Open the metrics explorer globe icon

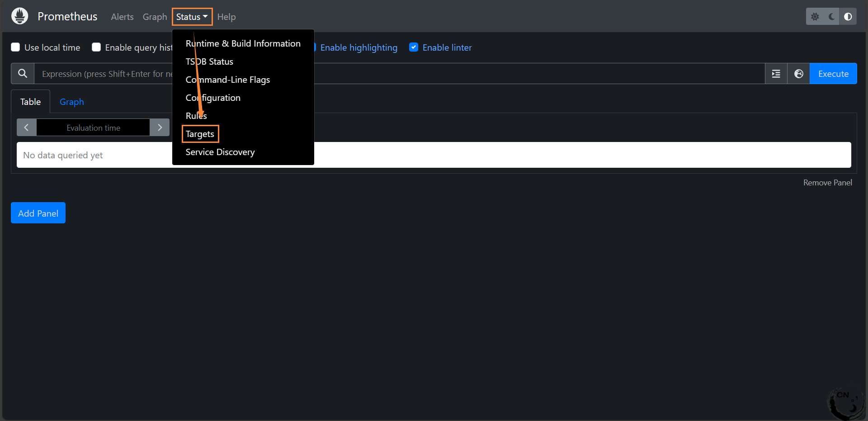tap(799, 74)
